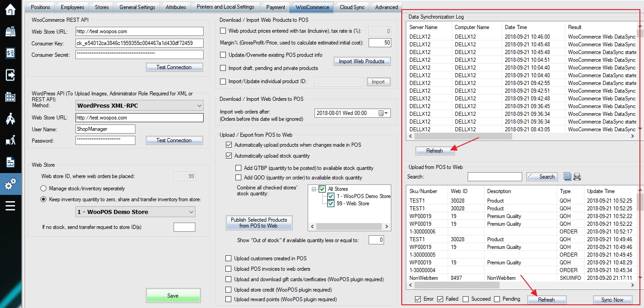Viewport: 644px width, 308px height.
Task: Switch to the Payment tab
Action: [x=276, y=7]
